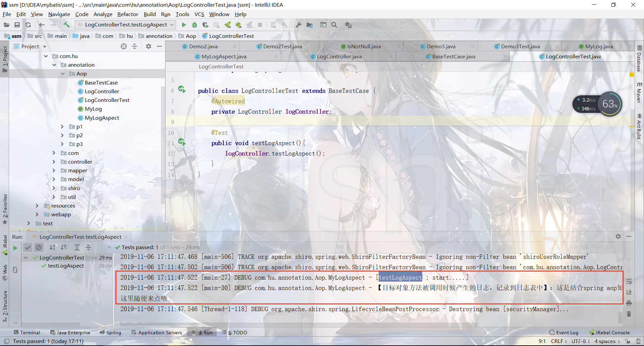Open settings wrench icon in toolbar
Viewport: 644px width, 346px height.
click(298, 25)
